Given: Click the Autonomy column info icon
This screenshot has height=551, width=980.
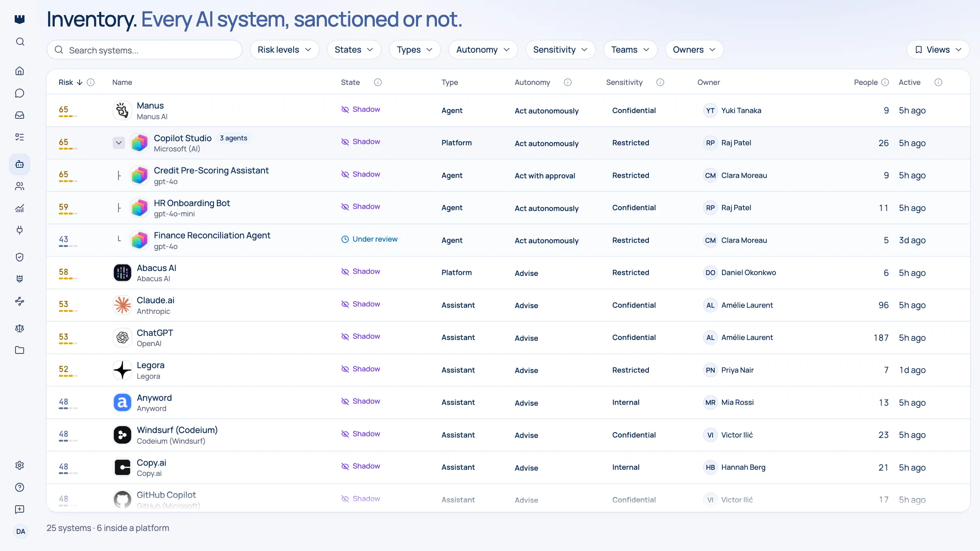Looking at the screenshot, I should pos(568,82).
